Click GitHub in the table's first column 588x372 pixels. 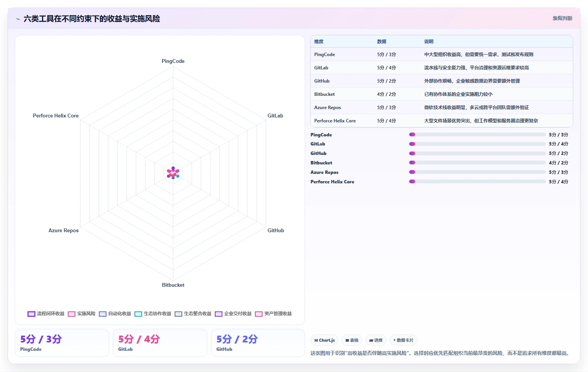(x=322, y=81)
